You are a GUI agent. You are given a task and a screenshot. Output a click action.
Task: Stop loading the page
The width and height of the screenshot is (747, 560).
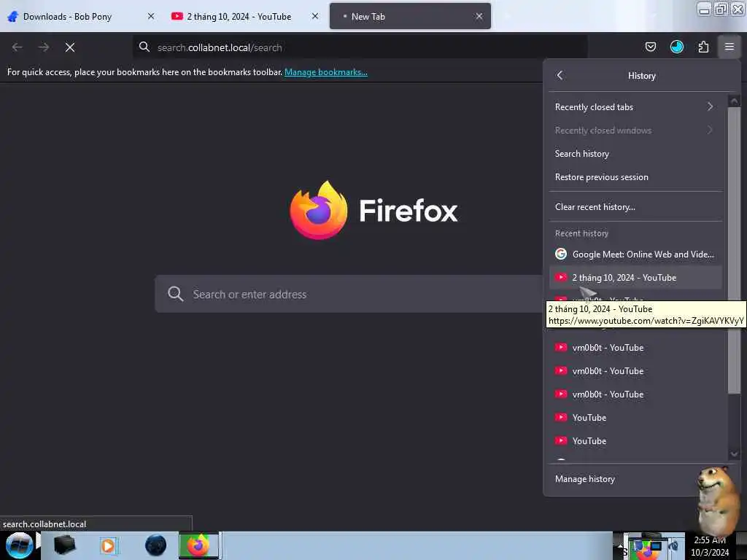click(x=70, y=47)
